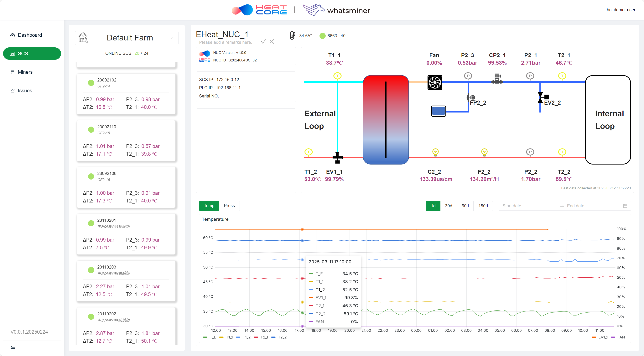Click the EV1_1 valve icon on red pipe

click(337, 158)
